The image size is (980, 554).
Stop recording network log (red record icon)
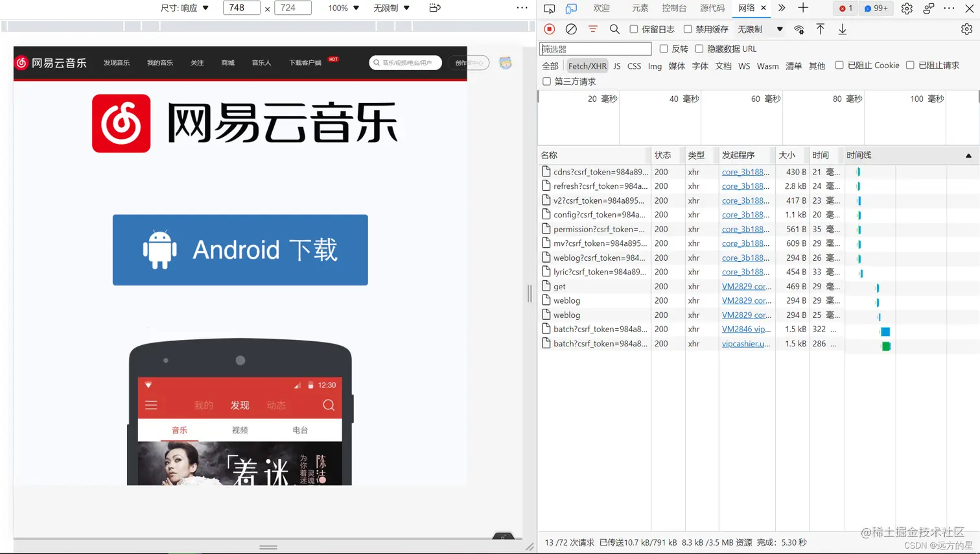(550, 29)
